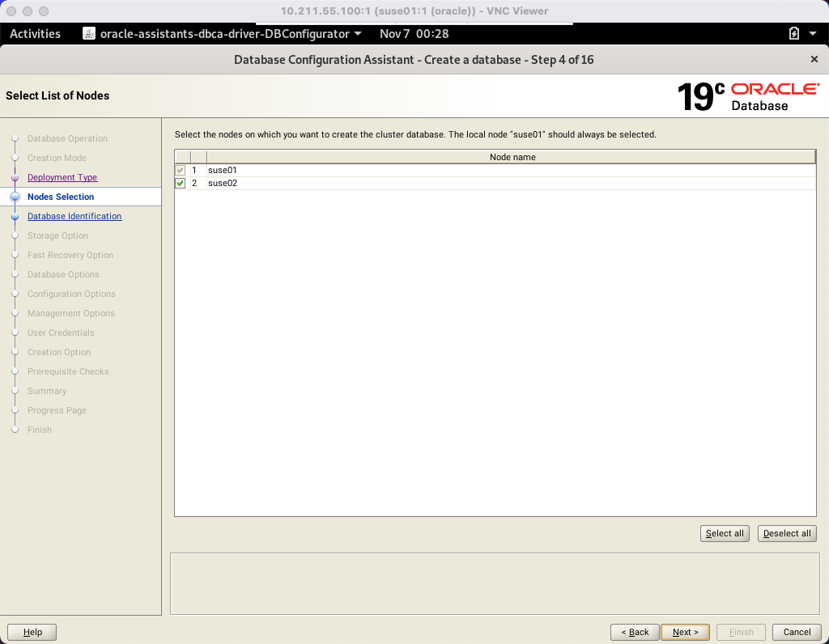Click the Deselect all button
Viewport: 829px width, 644px height.
point(787,534)
